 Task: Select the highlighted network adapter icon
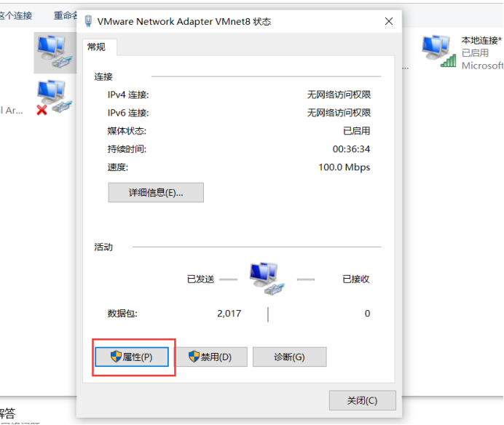click(55, 52)
